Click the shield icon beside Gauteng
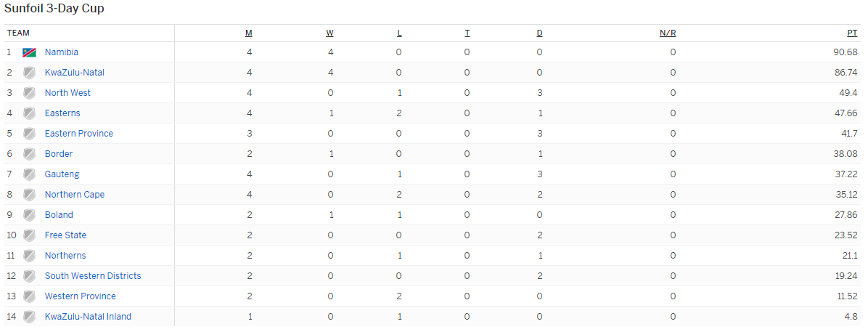Screen dimensions: 868x332 coord(29,174)
